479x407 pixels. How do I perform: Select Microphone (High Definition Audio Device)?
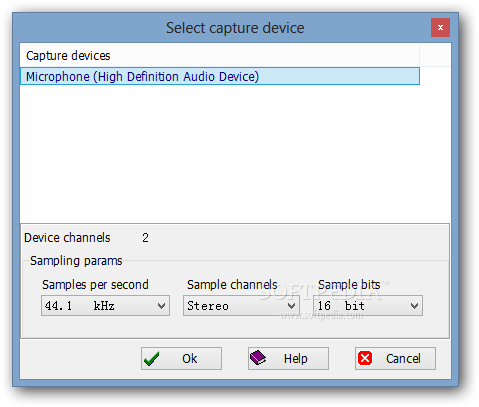(x=220, y=76)
